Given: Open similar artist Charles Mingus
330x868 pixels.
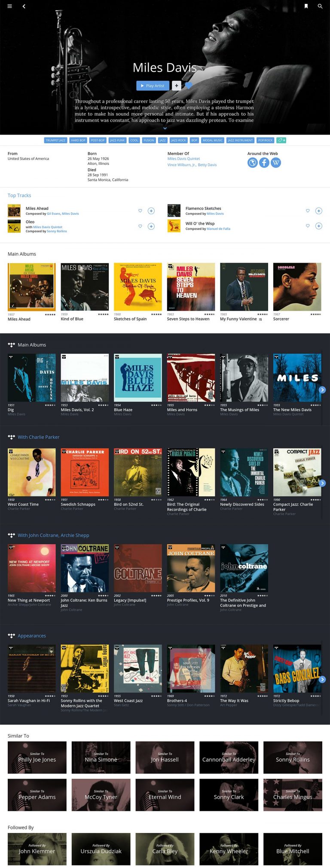Looking at the screenshot, I should point(293,795).
